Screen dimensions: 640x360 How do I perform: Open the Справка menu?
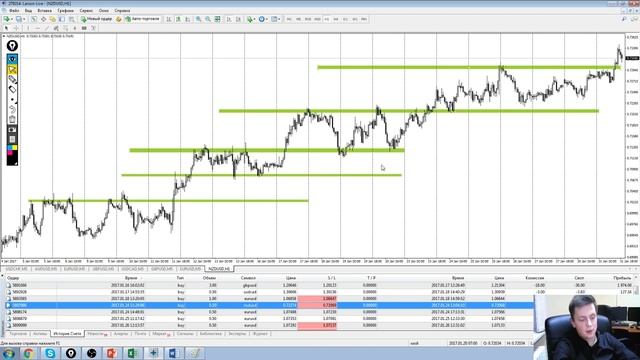pyautogui.click(x=122, y=10)
